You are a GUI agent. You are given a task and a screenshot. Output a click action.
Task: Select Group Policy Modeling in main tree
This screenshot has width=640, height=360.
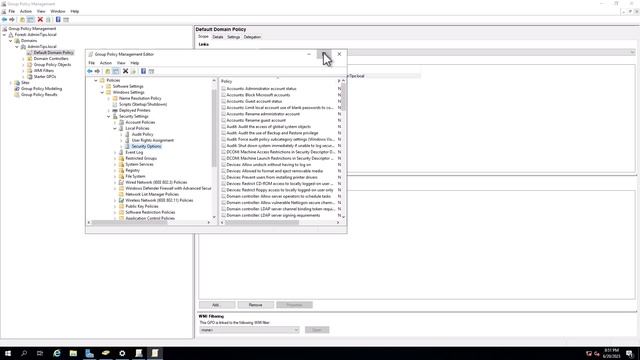[41, 89]
